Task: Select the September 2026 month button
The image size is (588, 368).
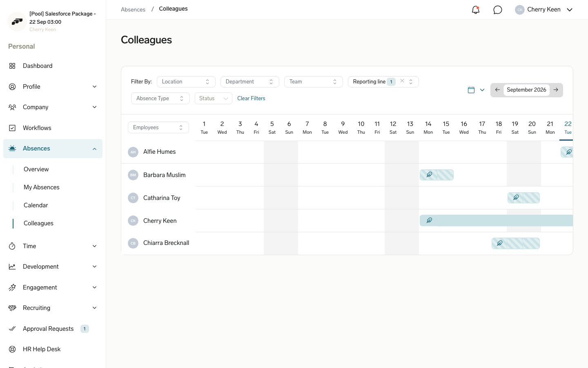Action: (x=526, y=90)
